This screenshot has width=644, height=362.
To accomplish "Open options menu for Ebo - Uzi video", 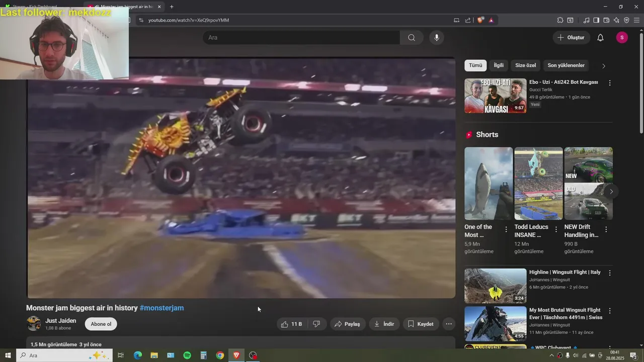I will point(610,83).
